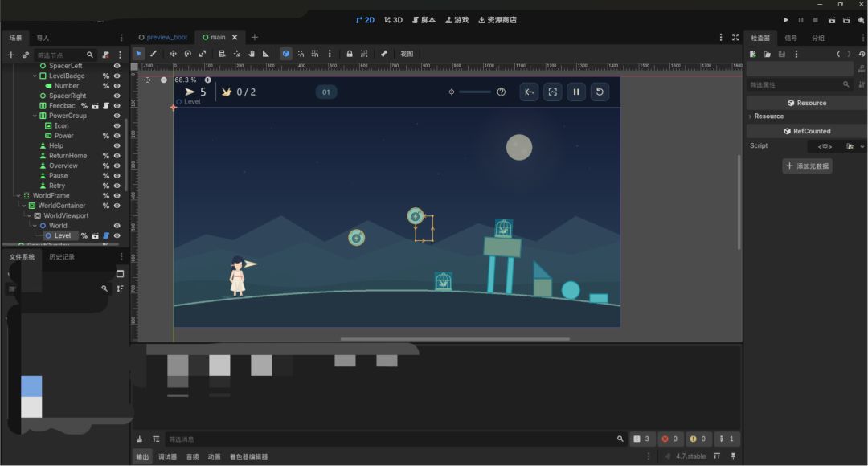Add a new node with plus icon

[10, 55]
